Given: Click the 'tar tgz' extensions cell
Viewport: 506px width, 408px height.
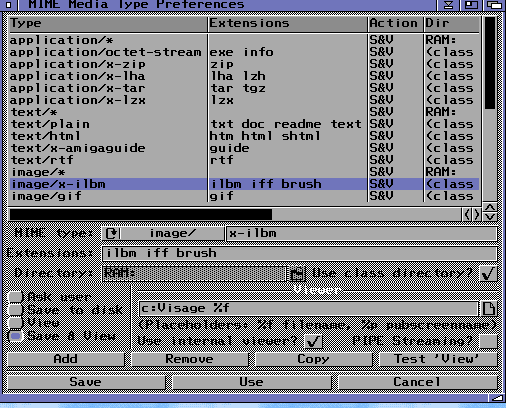Looking at the screenshot, I should (x=238, y=88).
